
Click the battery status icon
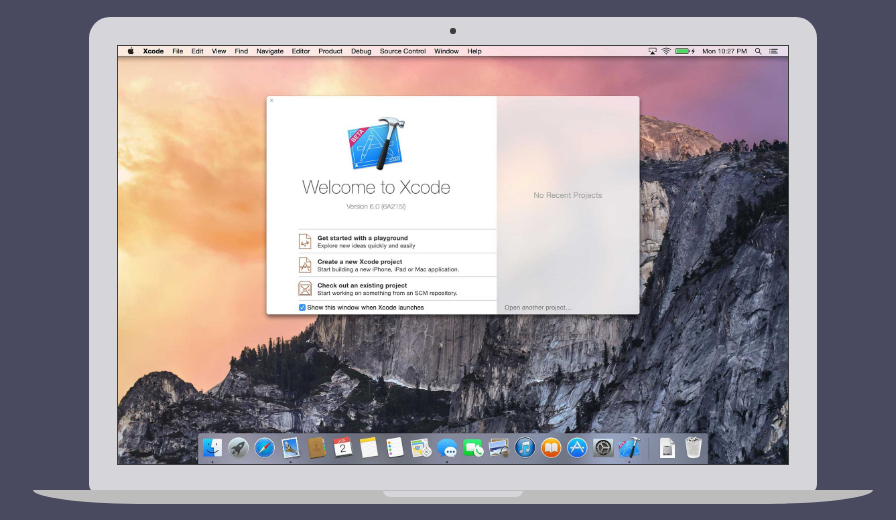pyautogui.click(x=685, y=51)
